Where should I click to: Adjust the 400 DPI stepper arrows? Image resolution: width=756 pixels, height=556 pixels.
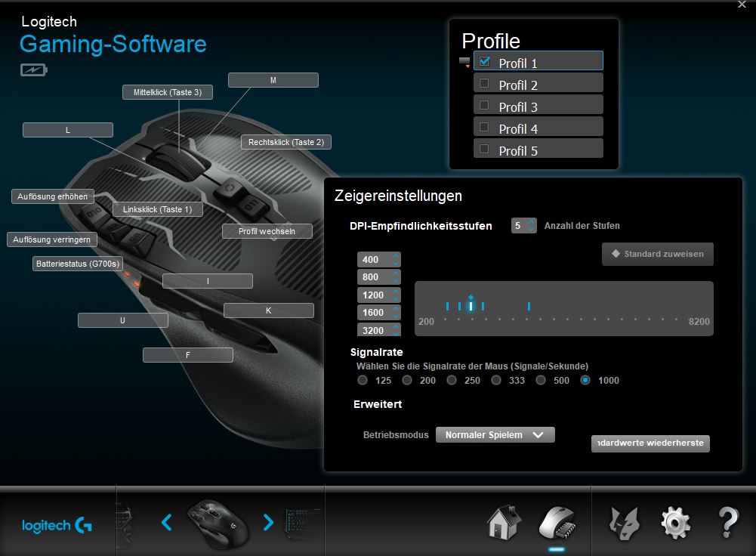[x=395, y=259]
